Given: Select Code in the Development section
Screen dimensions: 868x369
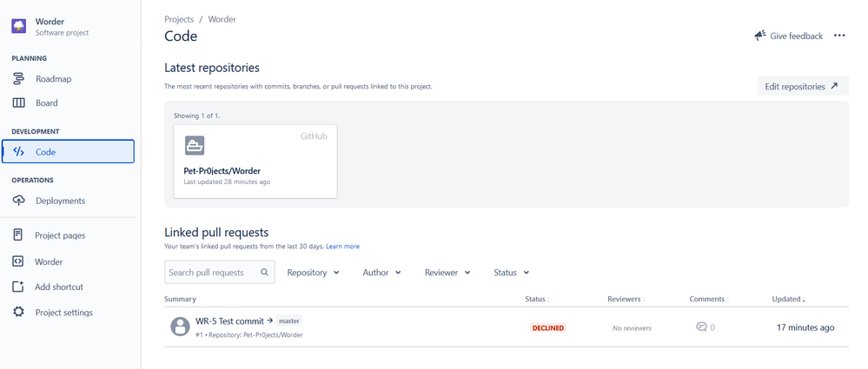Looking at the screenshot, I should tap(68, 152).
